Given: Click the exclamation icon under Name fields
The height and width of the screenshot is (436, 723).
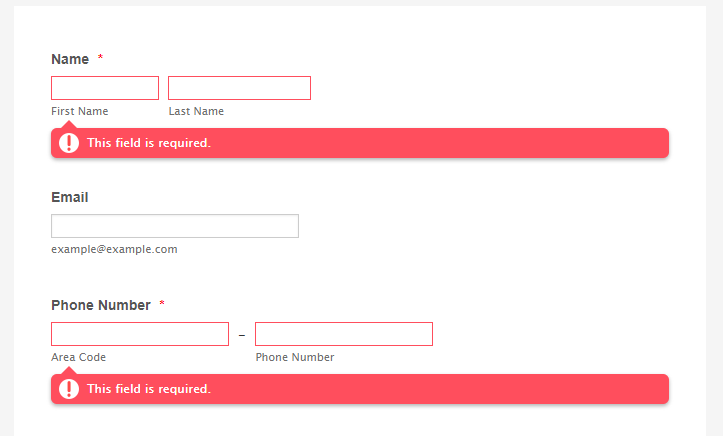Looking at the screenshot, I should point(69,143).
